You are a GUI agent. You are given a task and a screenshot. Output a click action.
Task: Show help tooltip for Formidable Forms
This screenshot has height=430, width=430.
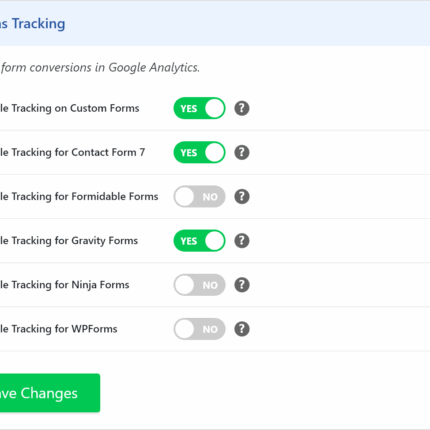[x=242, y=197]
